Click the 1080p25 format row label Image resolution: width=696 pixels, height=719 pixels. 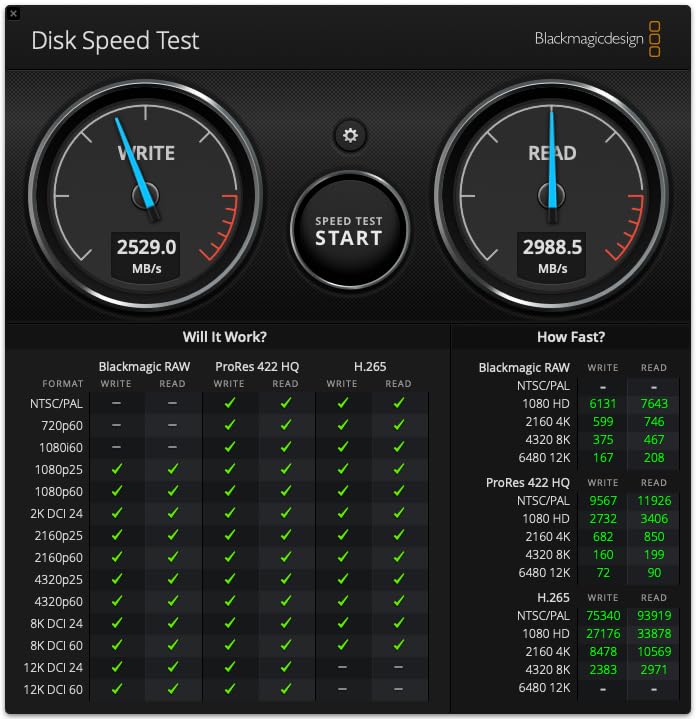(x=59, y=470)
